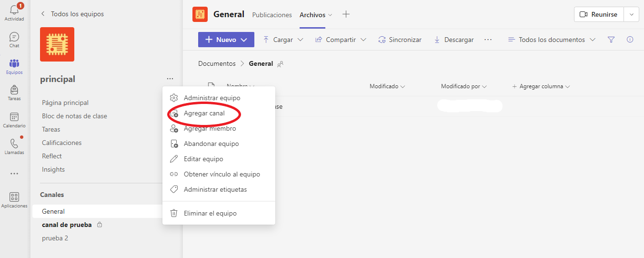Select Agregar canal from the context menu

pos(204,114)
